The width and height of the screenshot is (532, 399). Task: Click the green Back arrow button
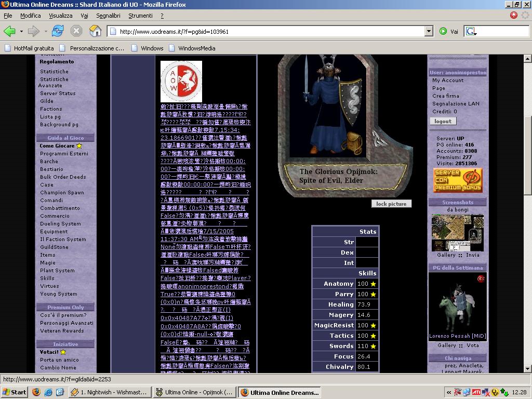(9, 31)
